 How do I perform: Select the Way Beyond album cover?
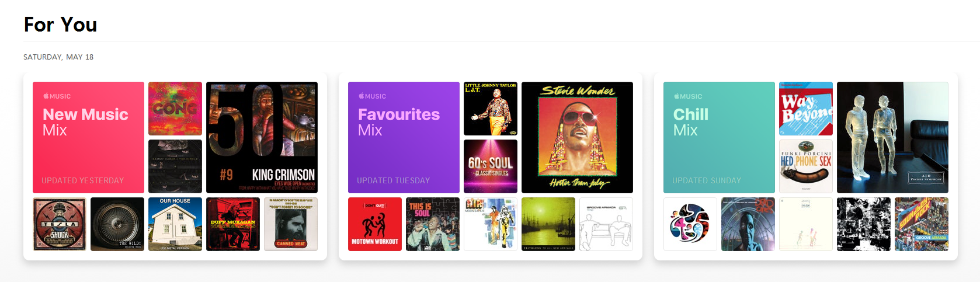pos(806,109)
